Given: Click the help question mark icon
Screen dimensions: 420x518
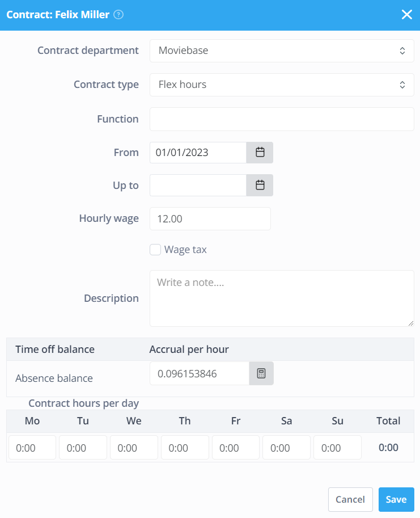Looking at the screenshot, I should click(118, 15).
